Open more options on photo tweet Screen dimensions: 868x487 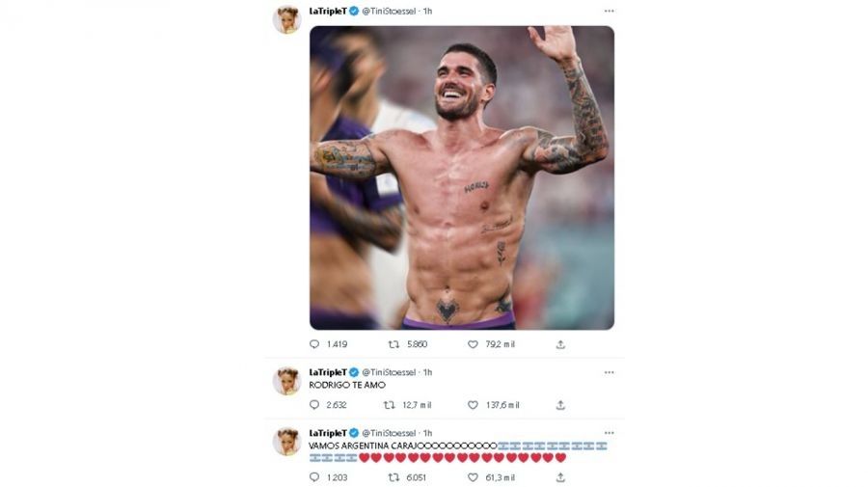[x=609, y=12]
